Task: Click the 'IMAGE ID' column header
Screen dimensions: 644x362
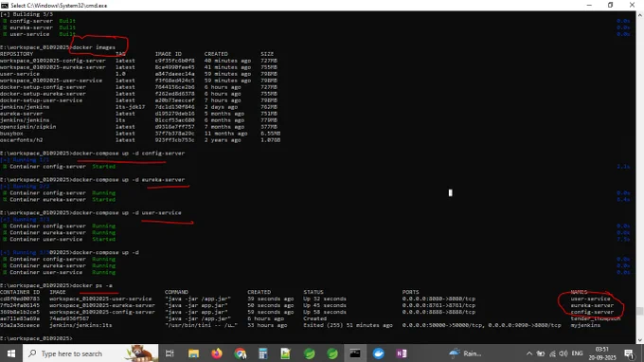Action: pos(168,54)
